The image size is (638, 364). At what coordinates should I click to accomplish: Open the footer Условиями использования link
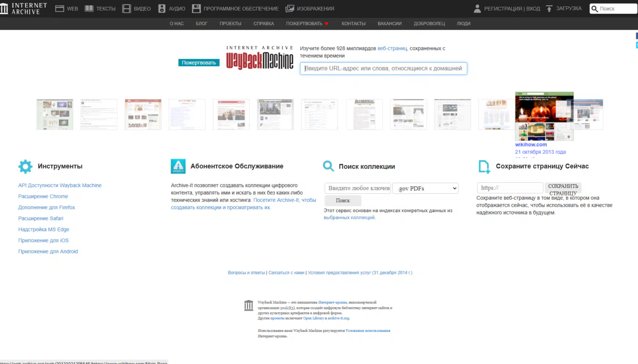pos(368,331)
